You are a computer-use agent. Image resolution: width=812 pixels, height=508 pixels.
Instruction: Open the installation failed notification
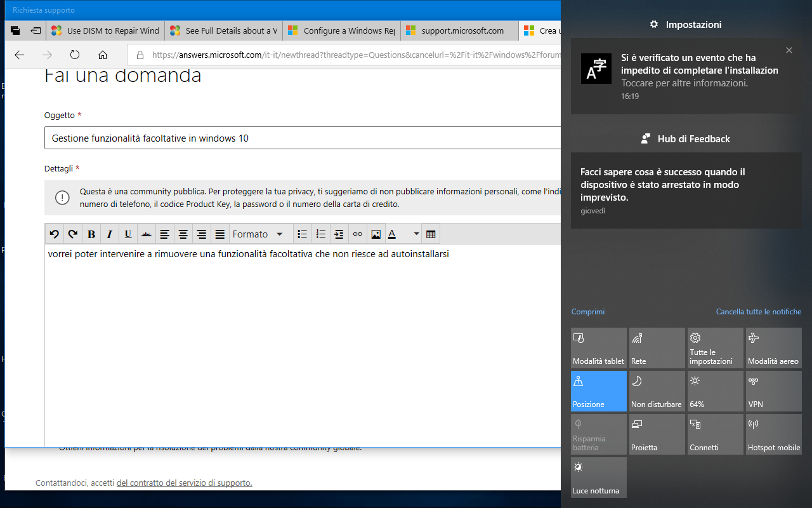point(686,76)
